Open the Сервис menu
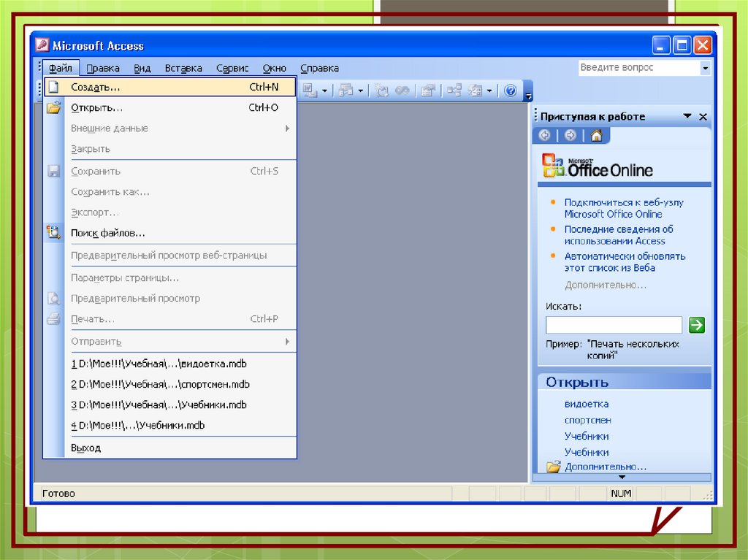The width and height of the screenshot is (748, 560). point(232,68)
